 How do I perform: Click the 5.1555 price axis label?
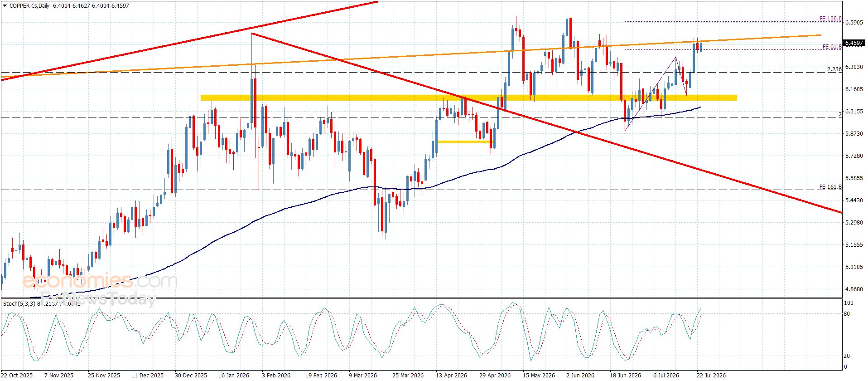click(854, 245)
